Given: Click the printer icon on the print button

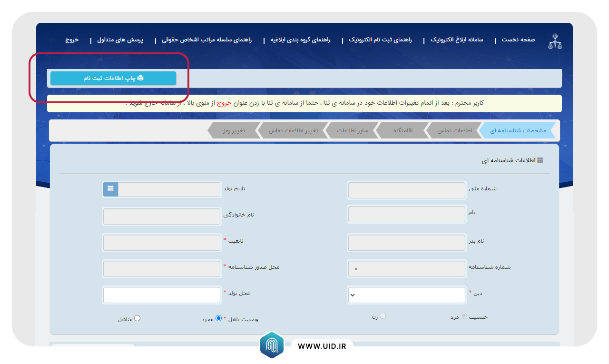Looking at the screenshot, I should pos(140,78).
